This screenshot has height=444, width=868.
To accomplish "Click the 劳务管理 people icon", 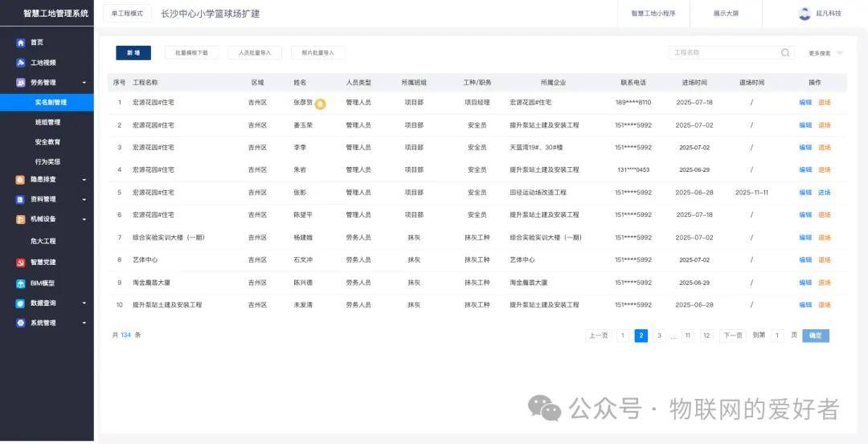I will click(x=20, y=83).
